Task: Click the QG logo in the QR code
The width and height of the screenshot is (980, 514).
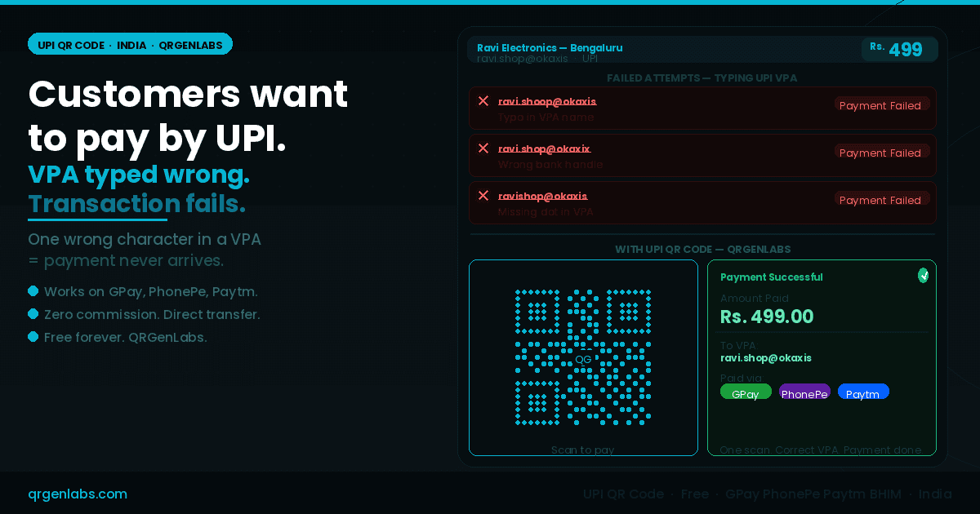Action: pyautogui.click(x=583, y=359)
